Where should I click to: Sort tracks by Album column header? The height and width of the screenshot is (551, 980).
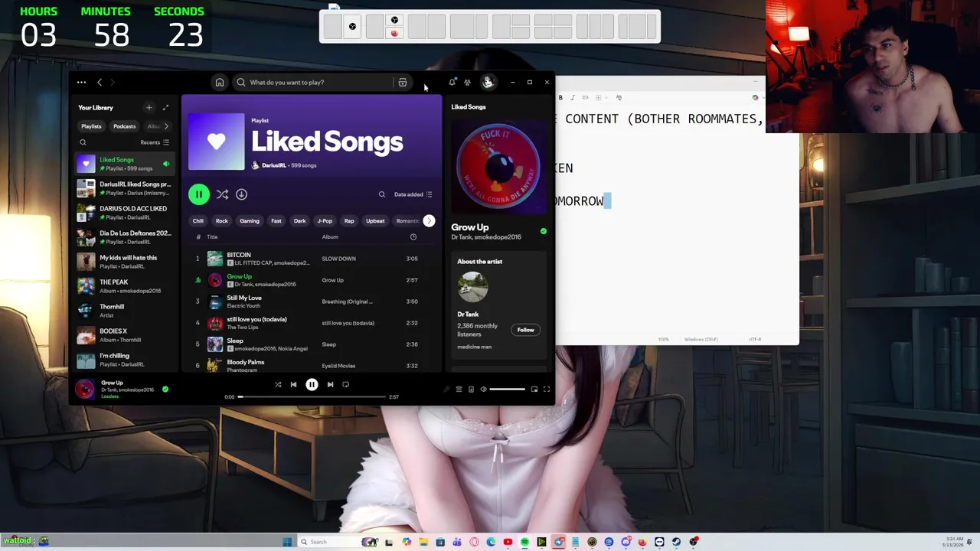click(x=330, y=237)
